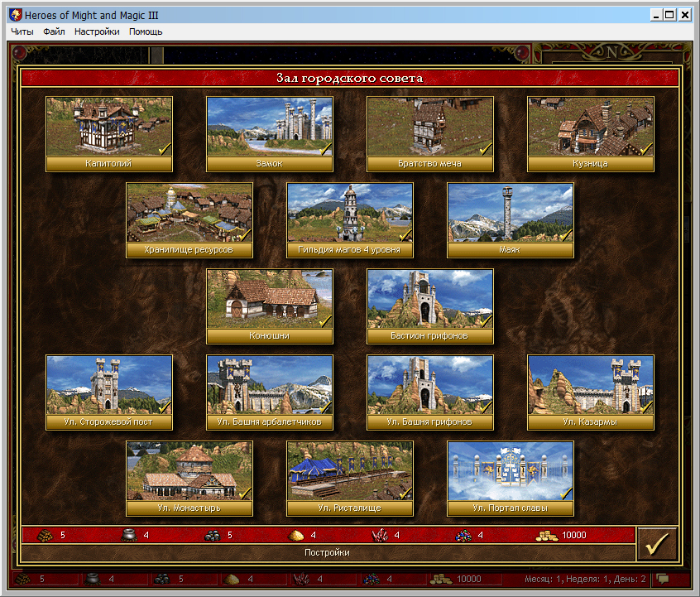This screenshot has width=700, height=597.
Task: Click the gems icon in dialog bar
Action: pos(463,536)
